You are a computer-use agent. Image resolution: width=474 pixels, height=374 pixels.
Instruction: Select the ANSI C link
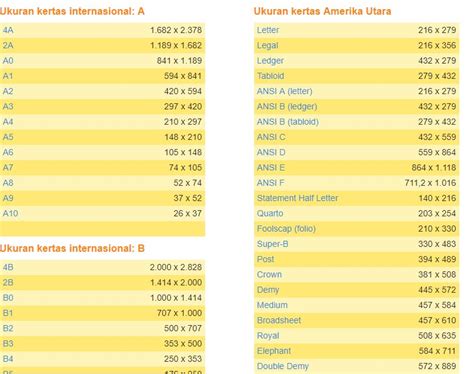(271, 137)
